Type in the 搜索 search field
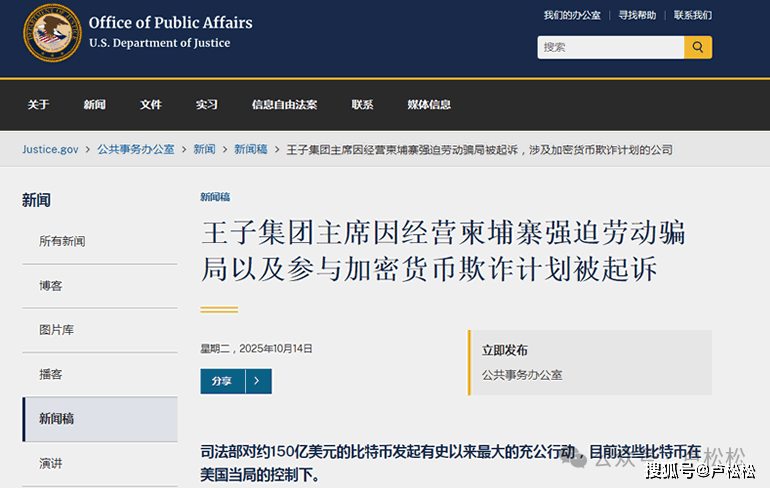 point(610,47)
